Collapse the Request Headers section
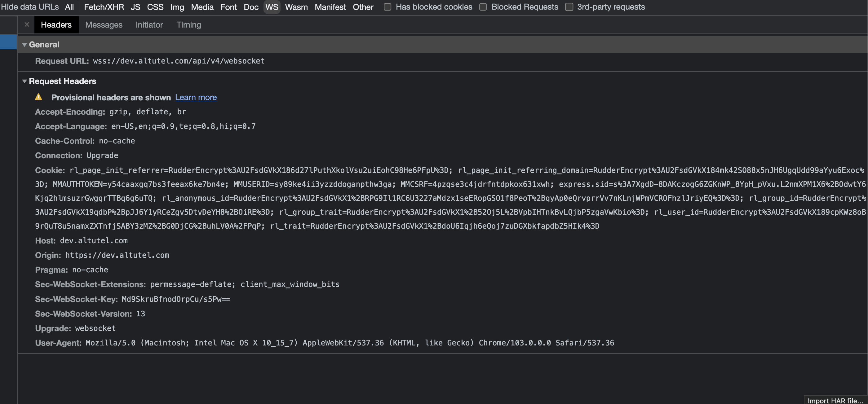Image resolution: width=868 pixels, height=404 pixels. point(24,81)
